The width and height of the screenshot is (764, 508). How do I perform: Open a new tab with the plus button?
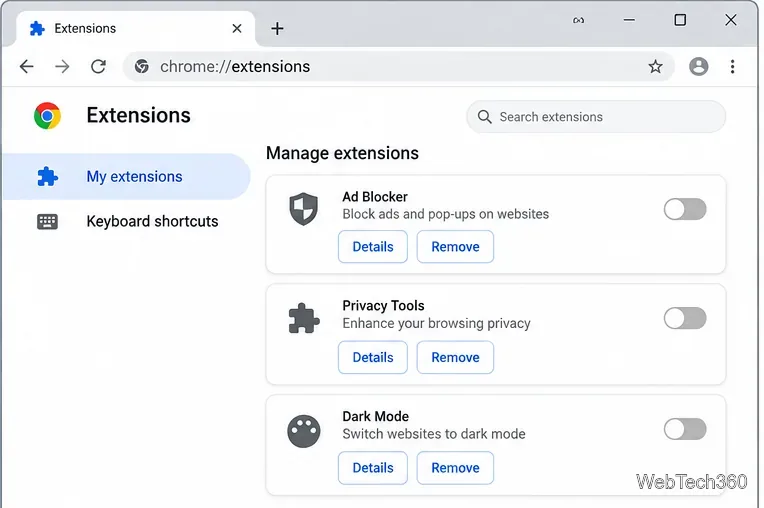277,28
